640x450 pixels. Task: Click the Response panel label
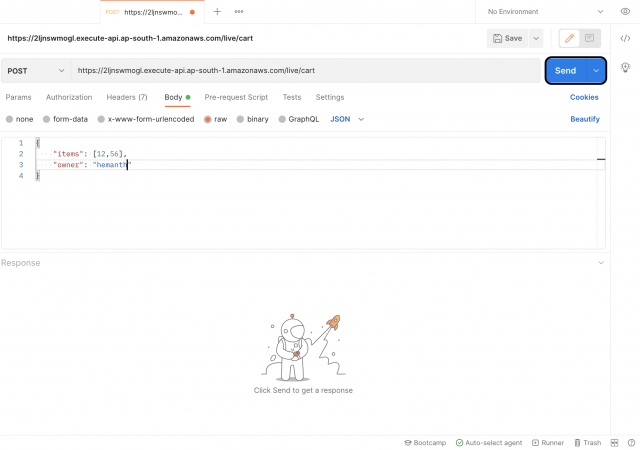20,263
